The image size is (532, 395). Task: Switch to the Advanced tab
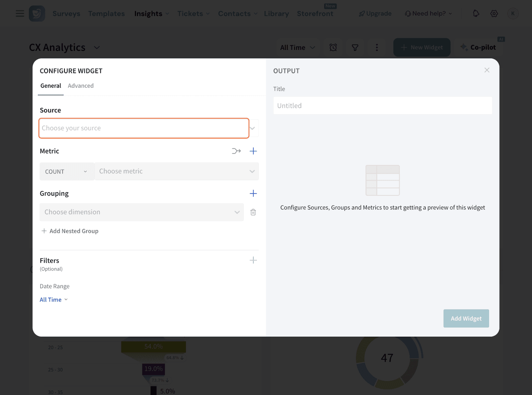[81, 86]
